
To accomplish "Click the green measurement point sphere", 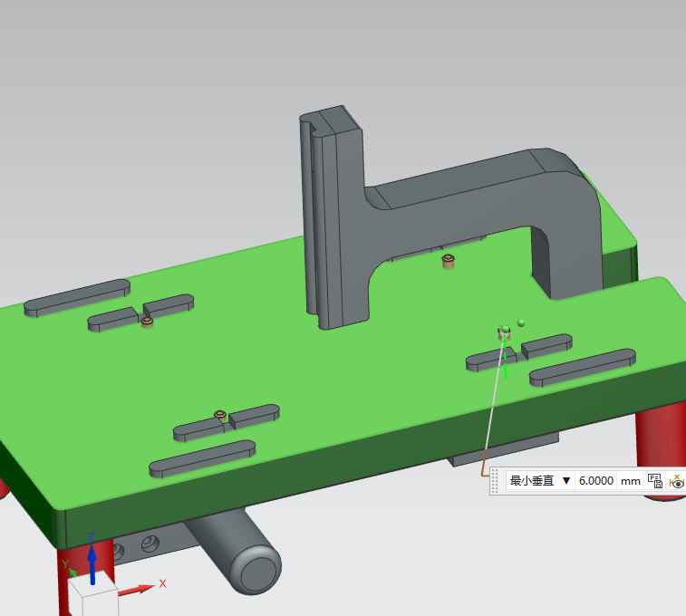I will [521, 322].
